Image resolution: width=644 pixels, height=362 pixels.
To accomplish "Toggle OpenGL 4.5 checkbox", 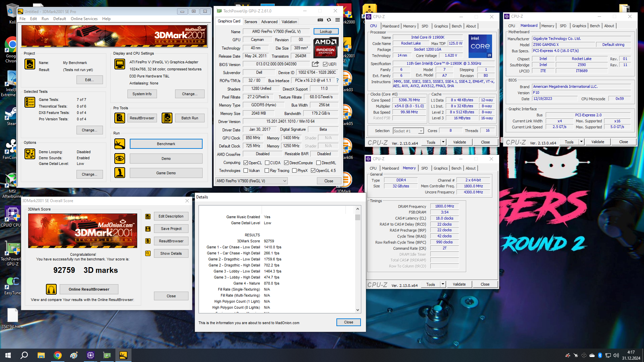I will tap(313, 171).
